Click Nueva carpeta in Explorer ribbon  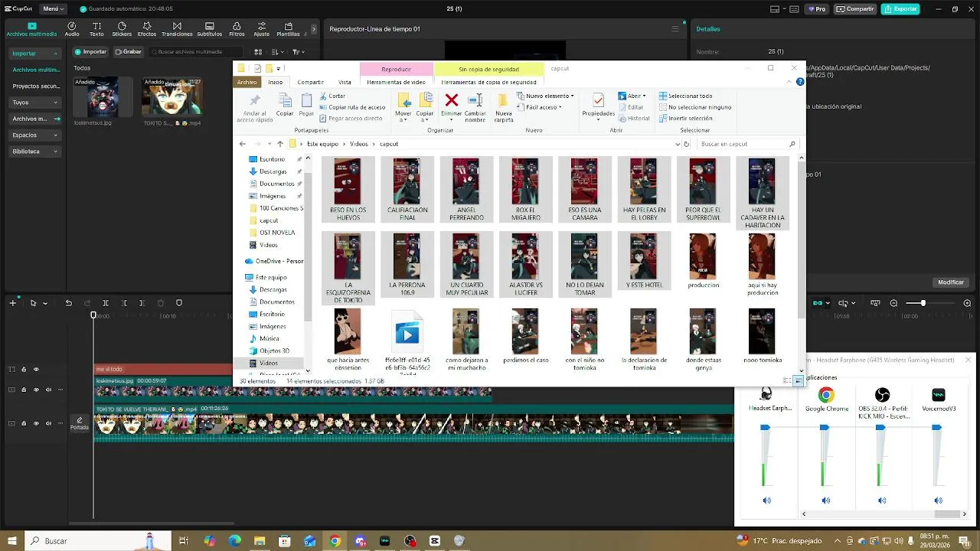(x=504, y=107)
